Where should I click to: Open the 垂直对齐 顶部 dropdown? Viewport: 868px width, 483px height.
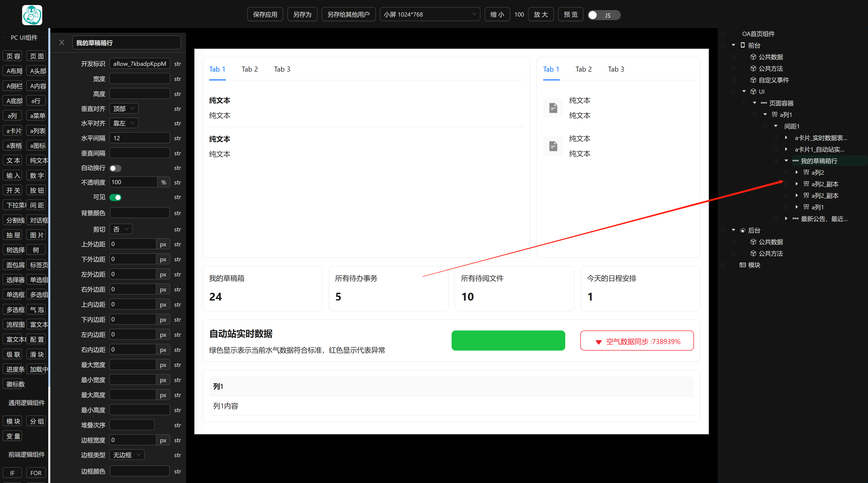pos(124,109)
